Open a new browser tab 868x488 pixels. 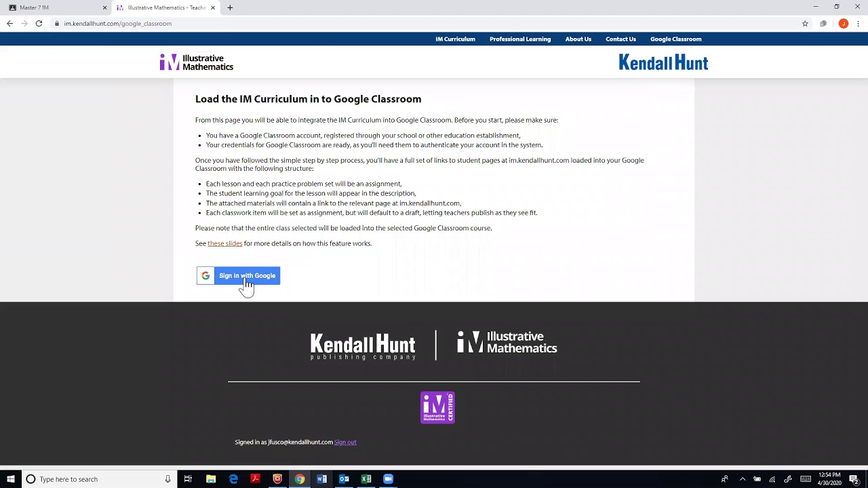[x=230, y=7]
